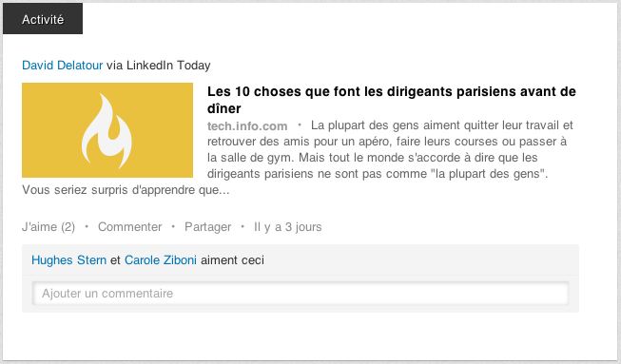Focus the Ajouter un commentaire field
This screenshot has height=364, width=621.
point(301,293)
